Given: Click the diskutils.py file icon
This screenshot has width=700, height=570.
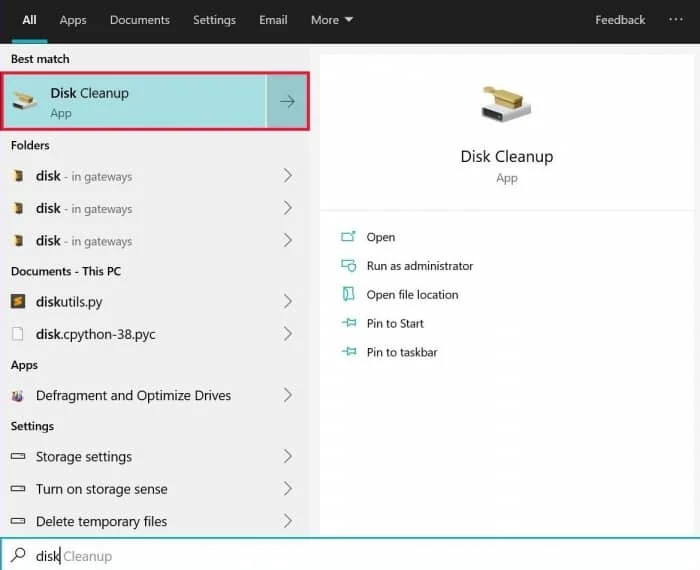Looking at the screenshot, I should (x=18, y=301).
